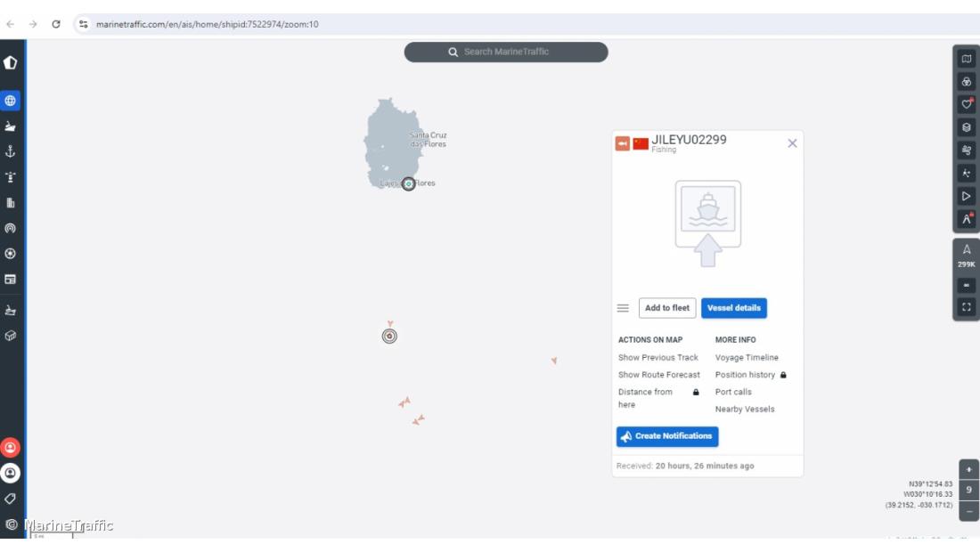Zoom out the map with minus button
The height and width of the screenshot is (552, 980).
point(968,511)
